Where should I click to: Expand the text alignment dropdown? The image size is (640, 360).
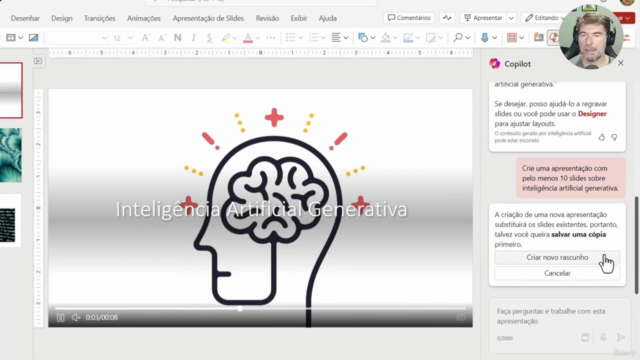pyautogui.click(x=346, y=38)
